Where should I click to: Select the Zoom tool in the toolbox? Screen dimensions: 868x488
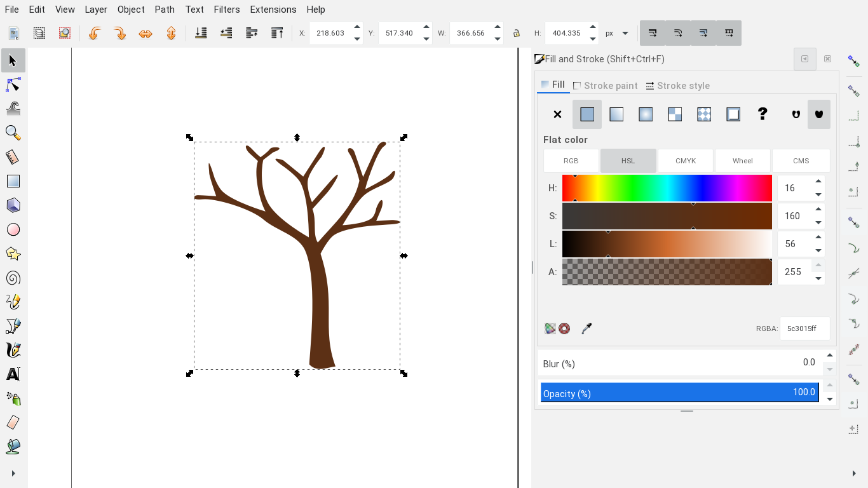coord(13,133)
